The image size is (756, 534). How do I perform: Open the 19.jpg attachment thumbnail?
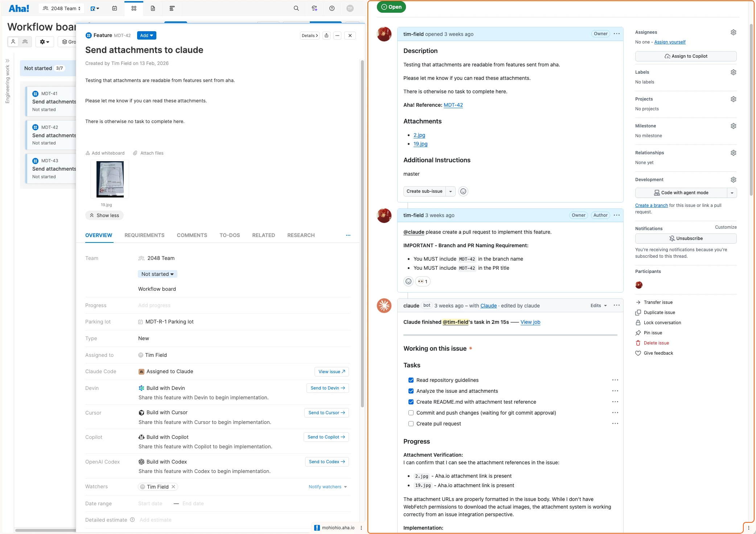coord(110,179)
